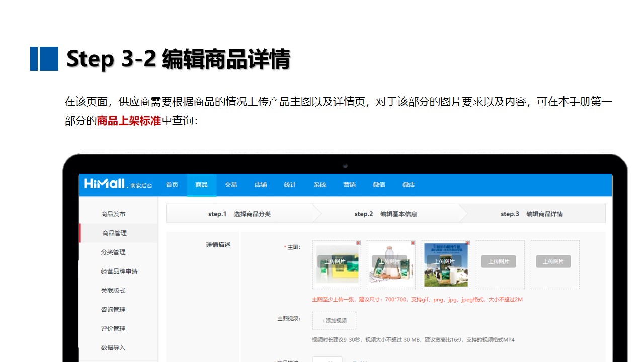Image resolution: width=644 pixels, height=362 pixels.
Task: Click the main image size hint text
Action: click(418, 300)
